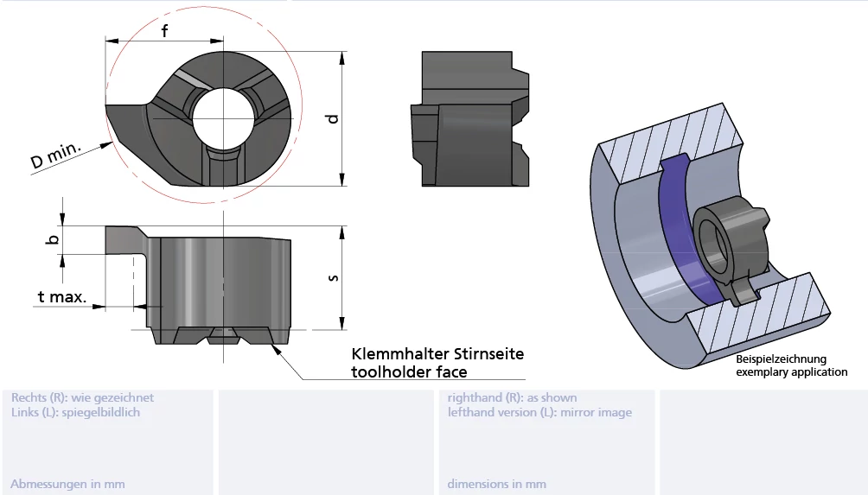The image size is (868, 495).
Task: Click the 'Beispielzeichnung' caption
Action: click(781, 359)
